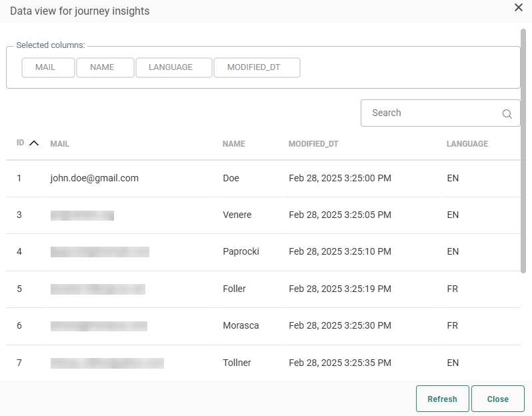
Task: Sort by NAME column header
Action: [x=233, y=144]
